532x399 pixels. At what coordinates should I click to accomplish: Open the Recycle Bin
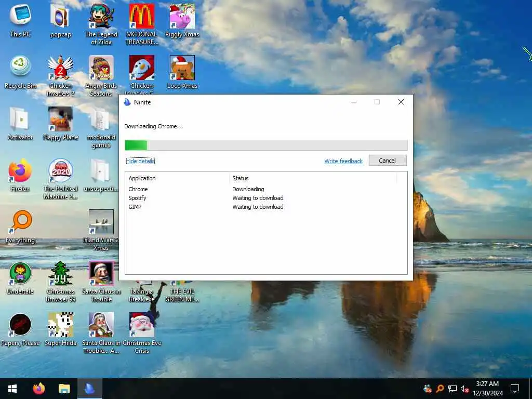click(x=20, y=72)
